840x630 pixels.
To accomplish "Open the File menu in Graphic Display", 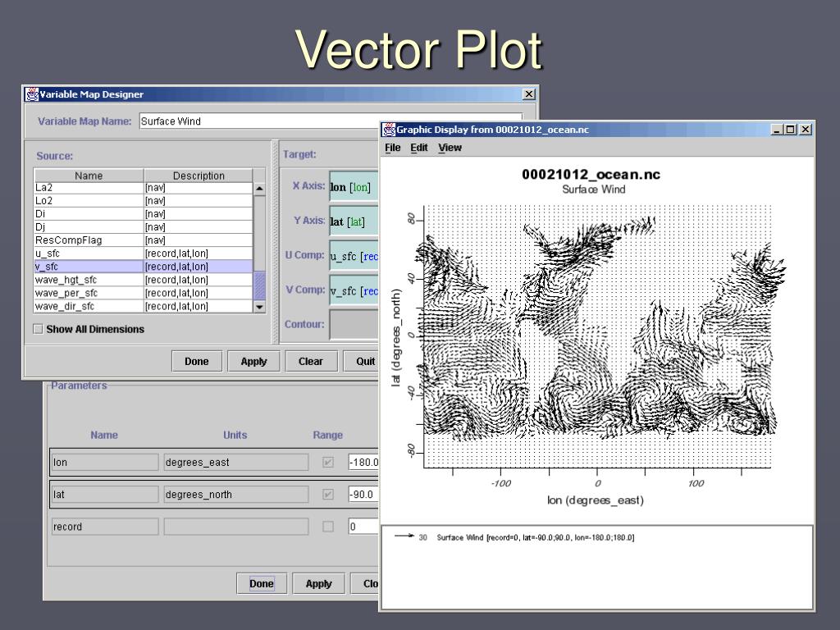I will 393,148.
